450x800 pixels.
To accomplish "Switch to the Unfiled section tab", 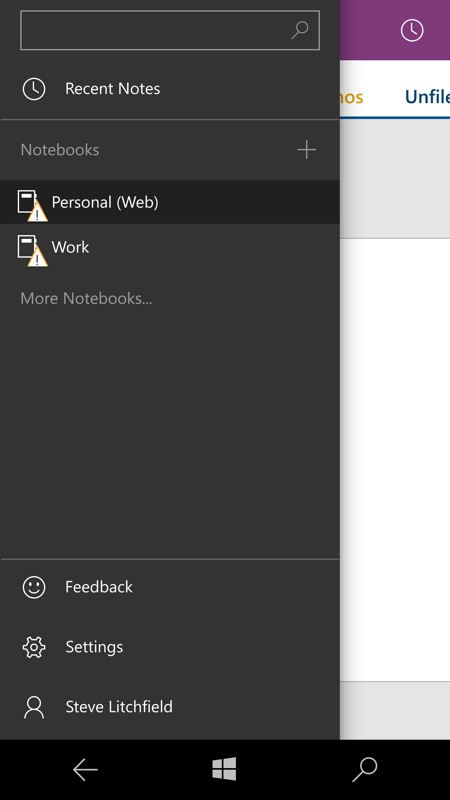I will click(x=427, y=96).
